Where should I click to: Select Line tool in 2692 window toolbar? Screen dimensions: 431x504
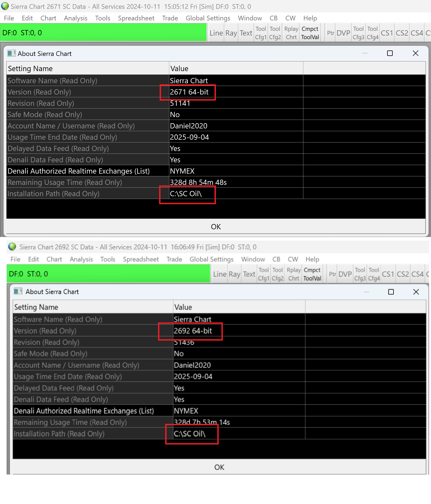click(x=220, y=274)
